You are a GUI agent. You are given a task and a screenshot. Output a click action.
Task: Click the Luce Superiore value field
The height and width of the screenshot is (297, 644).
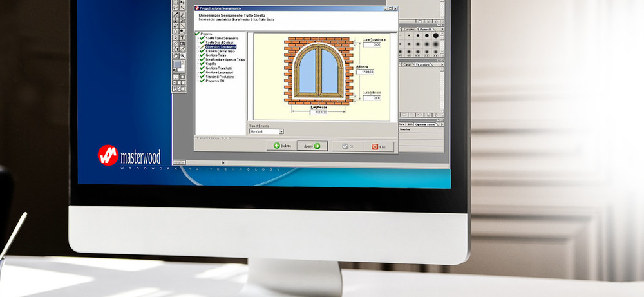click(x=372, y=44)
